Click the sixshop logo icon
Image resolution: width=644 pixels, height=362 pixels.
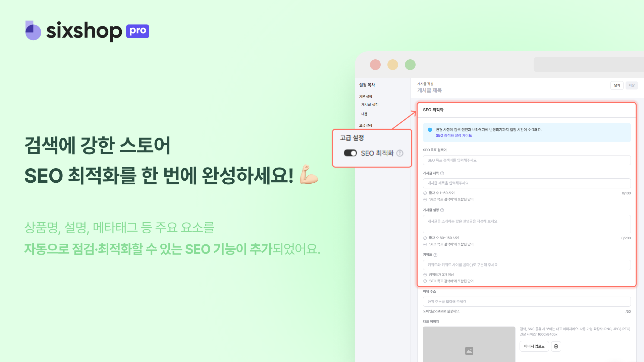[x=33, y=31]
